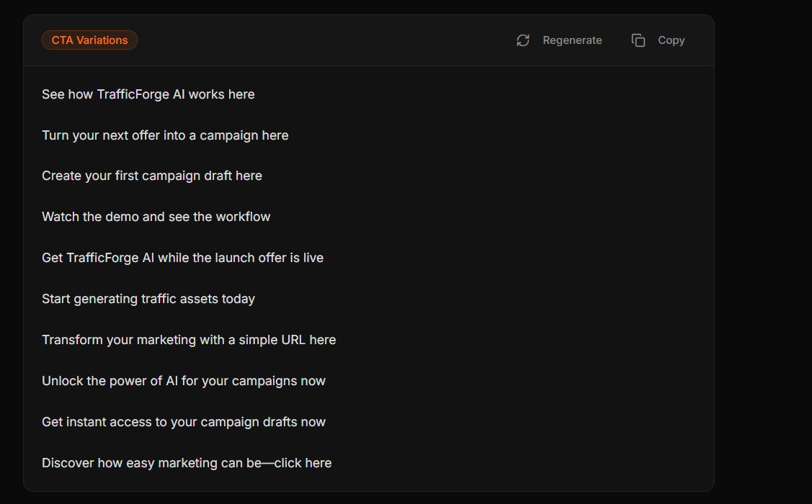812x504 pixels.
Task: Click the Copy button label
Action: pyautogui.click(x=672, y=40)
